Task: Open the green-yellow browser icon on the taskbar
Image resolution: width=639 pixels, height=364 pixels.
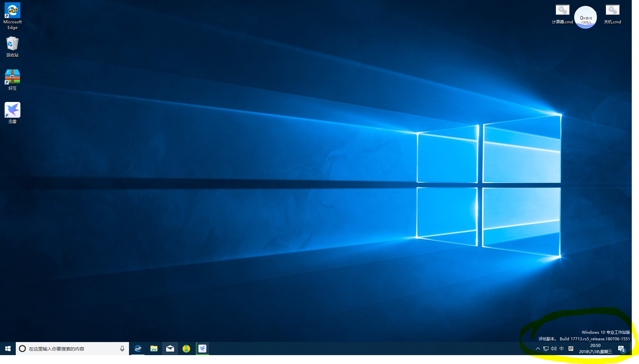Action: (186, 349)
